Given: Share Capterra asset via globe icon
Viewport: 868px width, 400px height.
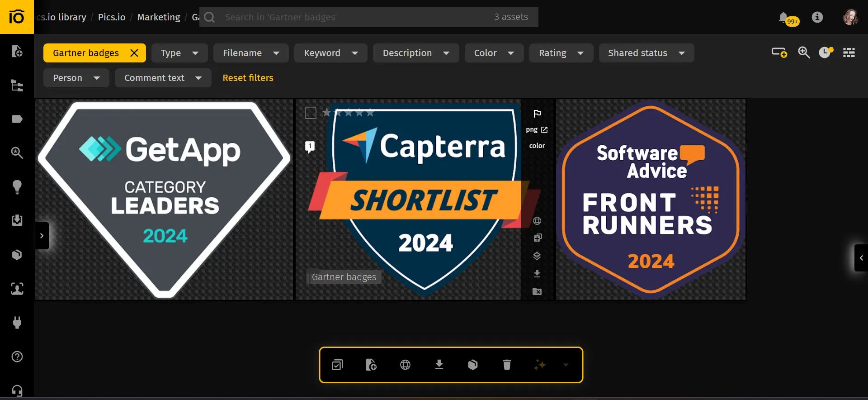Looking at the screenshot, I should pyautogui.click(x=537, y=221).
